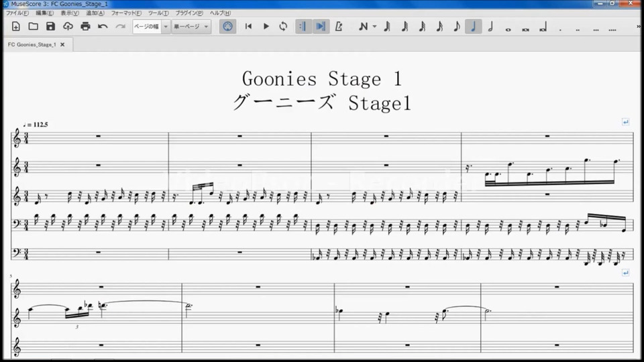Enable note input mode (N icon)
The width and height of the screenshot is (644, 362).
coord(363,27)
